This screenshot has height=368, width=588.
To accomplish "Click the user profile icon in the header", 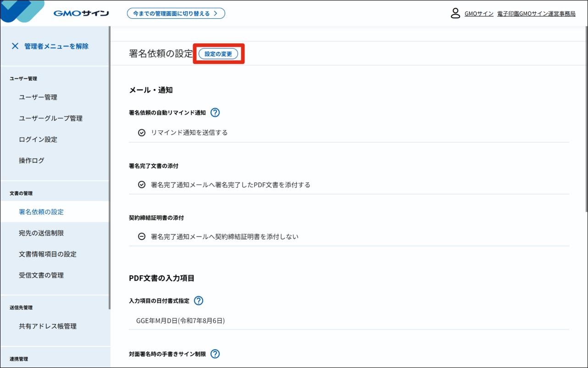I will pos(455,13).
